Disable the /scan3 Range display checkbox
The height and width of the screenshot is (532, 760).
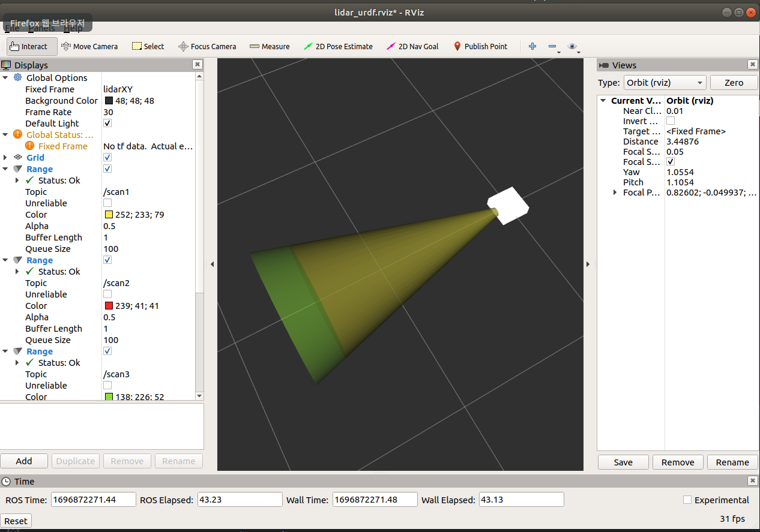click(x=107, y=351)
